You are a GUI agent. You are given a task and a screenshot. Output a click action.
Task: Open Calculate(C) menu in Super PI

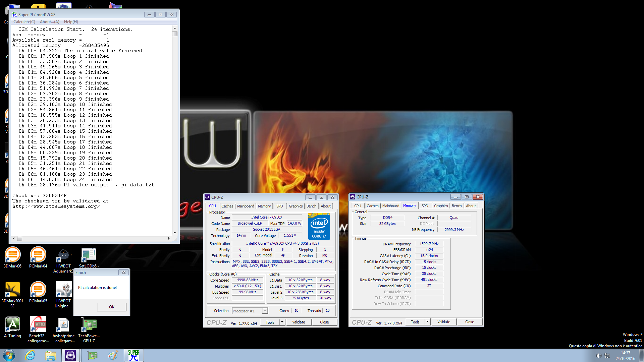[24, 22]
